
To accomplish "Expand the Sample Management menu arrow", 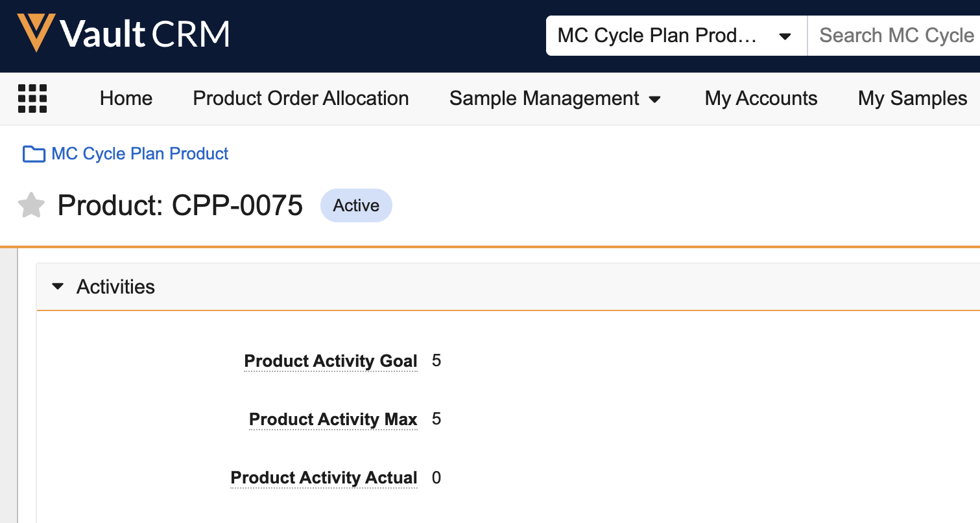I will coord(655,99).
